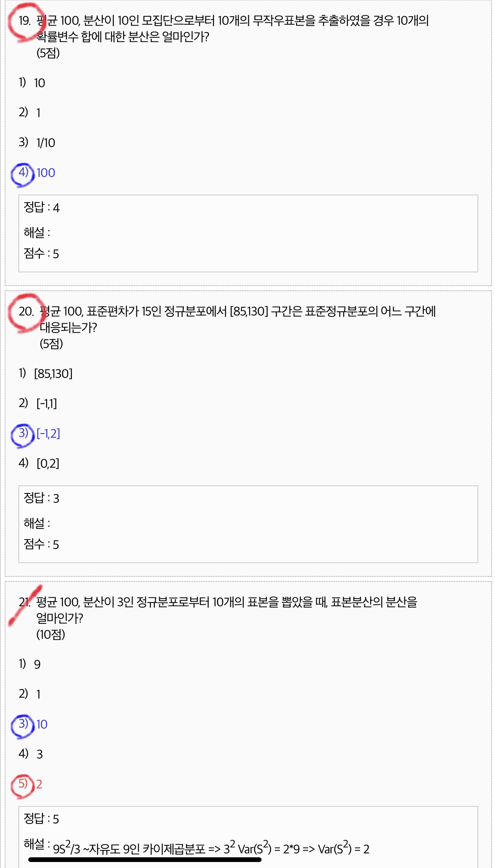Pick the 1/10 answer choice
Screen dimensions: 495x868
point(45,143)
